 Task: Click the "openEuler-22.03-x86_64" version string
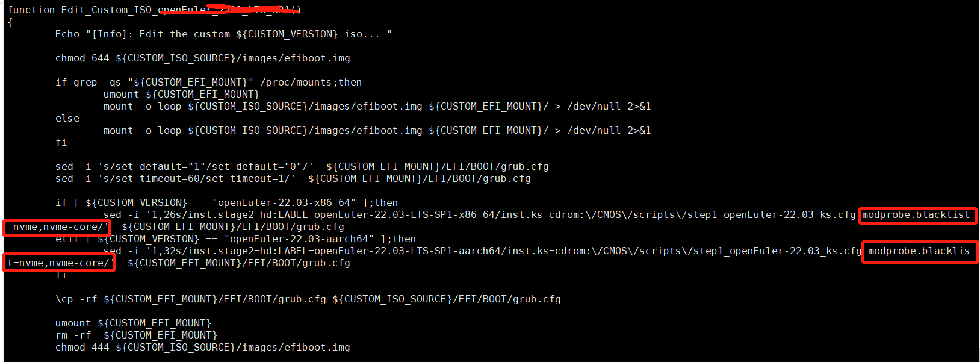click(284, 203)
